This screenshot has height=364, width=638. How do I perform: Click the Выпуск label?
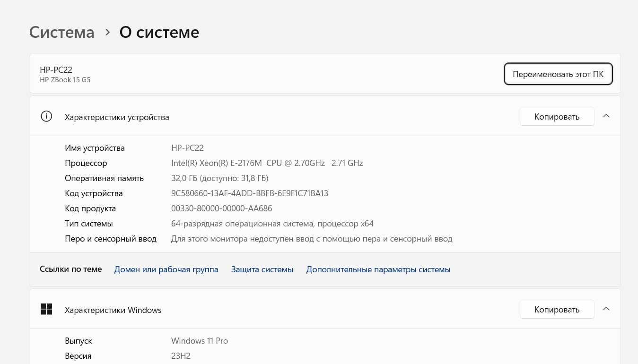79,341
